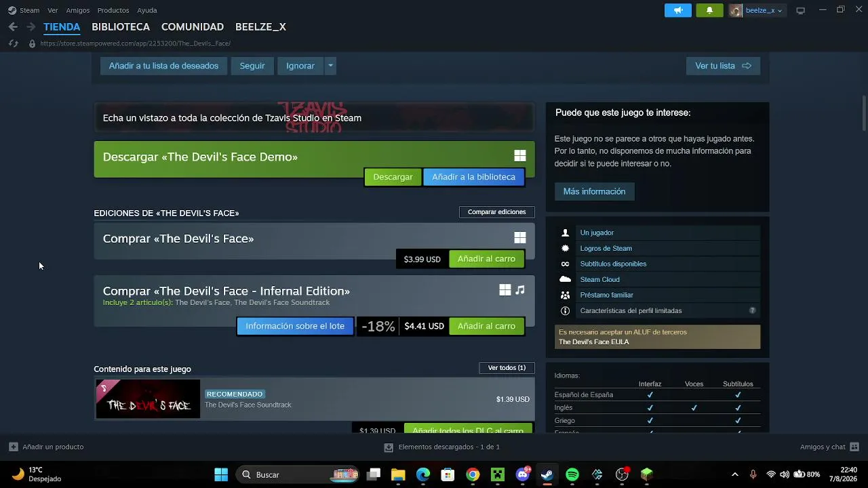Click the Steam achievements star icon
The width and height of the screenshot is (868, 488).
pos(565,248)
